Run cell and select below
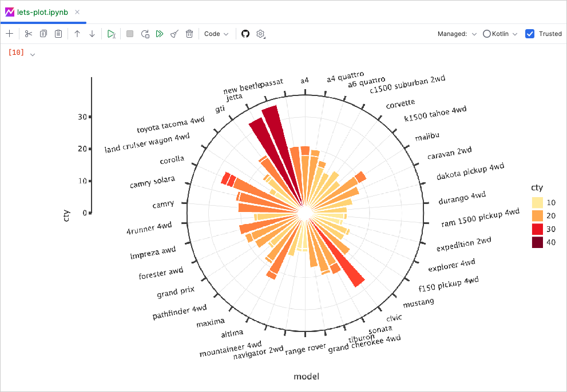This screenshot has height=392, width=567. 112,34
